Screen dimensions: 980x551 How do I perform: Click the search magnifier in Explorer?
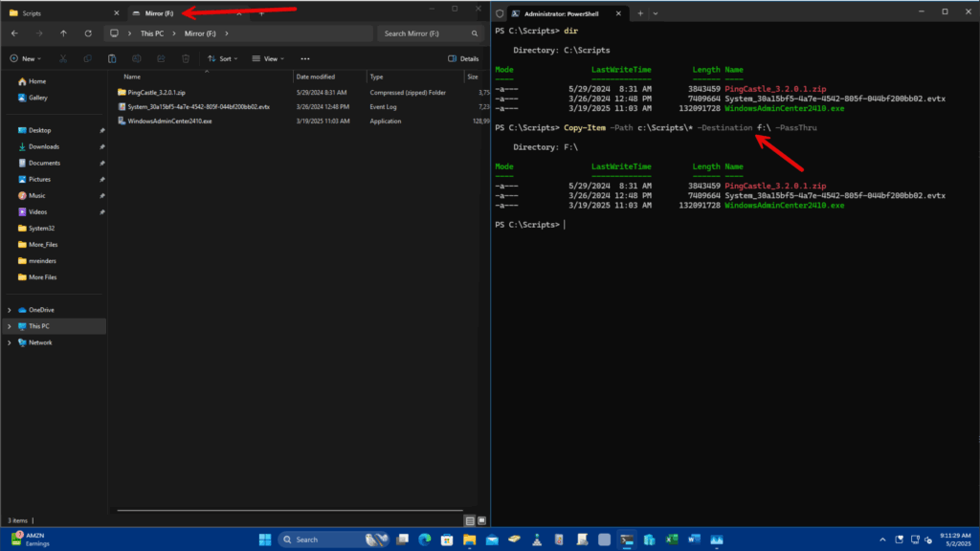[475, 33]
